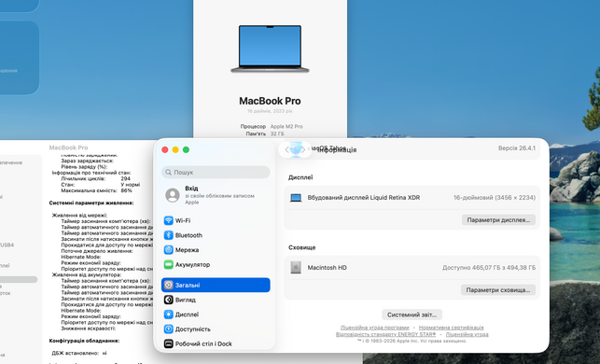Image resolution: width=600 pixels, height=364 pixels.
Task: Open Параметри дисплея button
Action: (498, 220)
